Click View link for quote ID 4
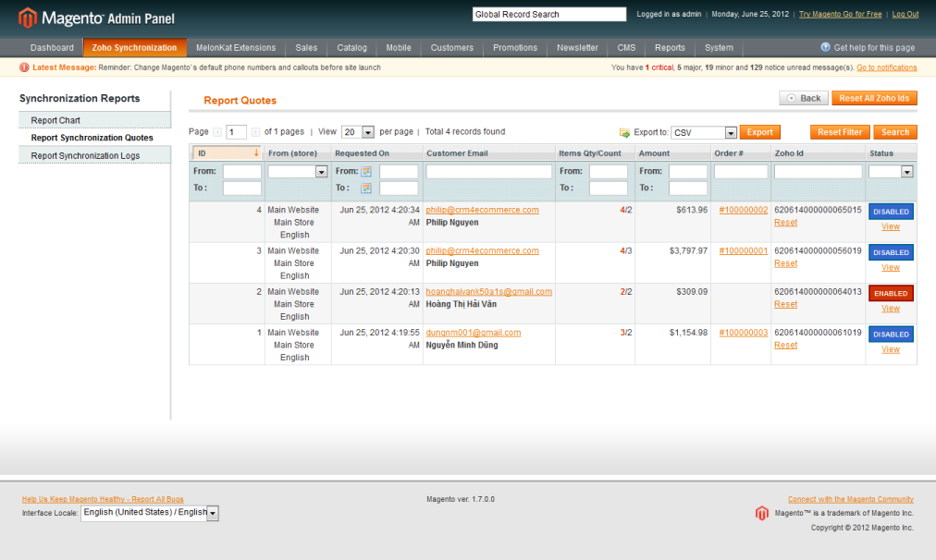Screen dimensions: 936x560 [891, 226]
